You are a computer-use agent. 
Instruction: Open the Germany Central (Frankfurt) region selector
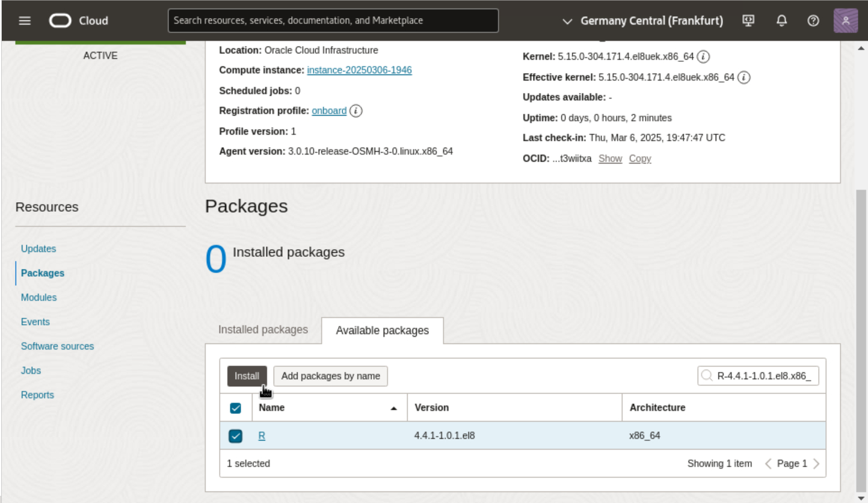642,20
